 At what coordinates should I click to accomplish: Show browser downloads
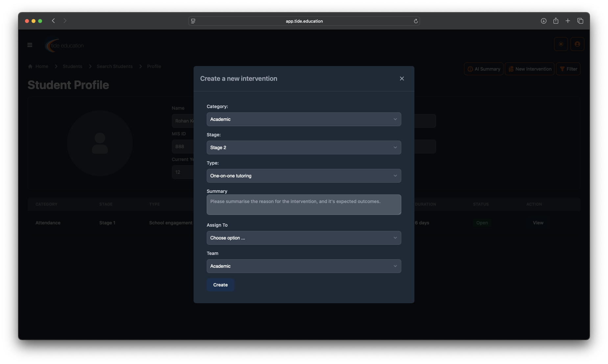click(x=544, y=21)
